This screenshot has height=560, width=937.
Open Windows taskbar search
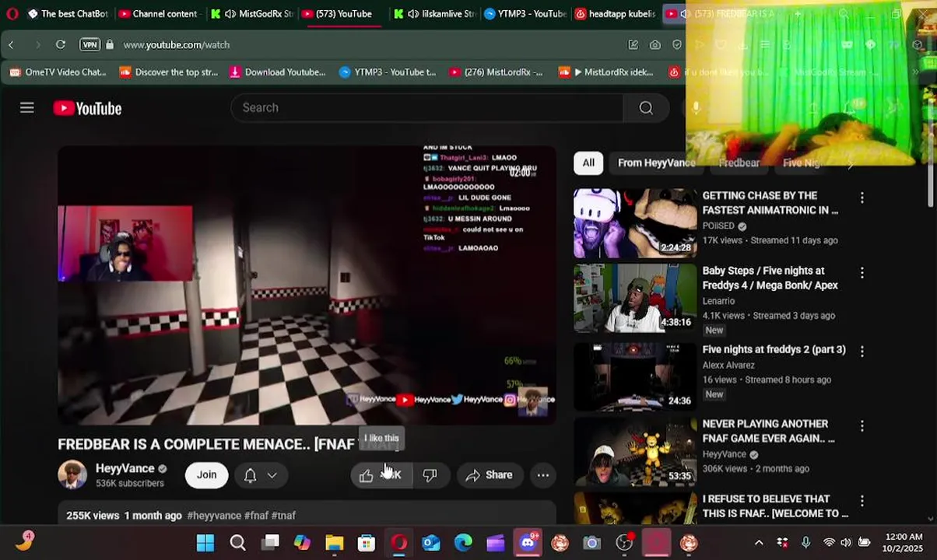pos(237,543)
